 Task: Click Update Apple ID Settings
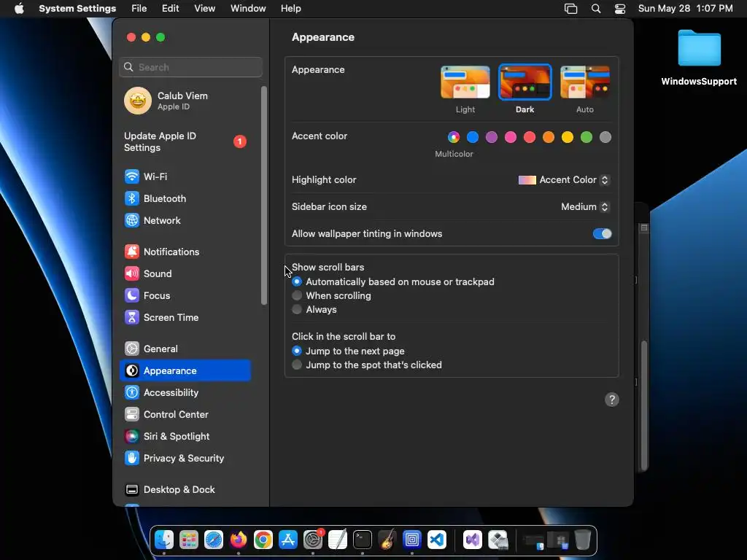pyautogui.click(x=185, y=142)
